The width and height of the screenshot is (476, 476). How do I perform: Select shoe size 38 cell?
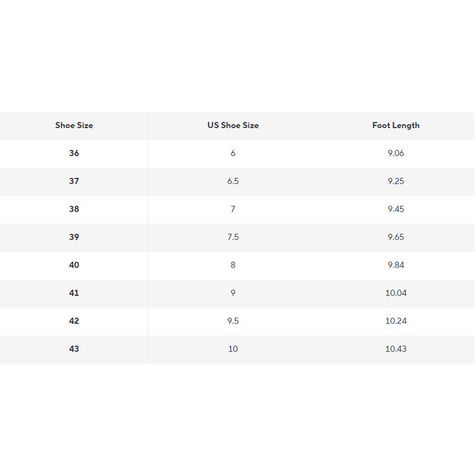pos(74,209)
